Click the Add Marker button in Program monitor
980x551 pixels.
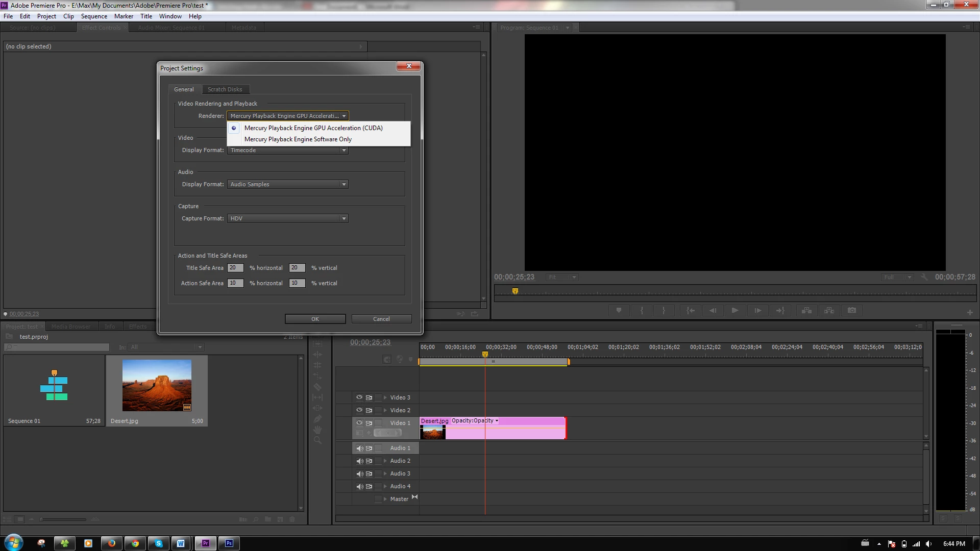tap(619, 310)
